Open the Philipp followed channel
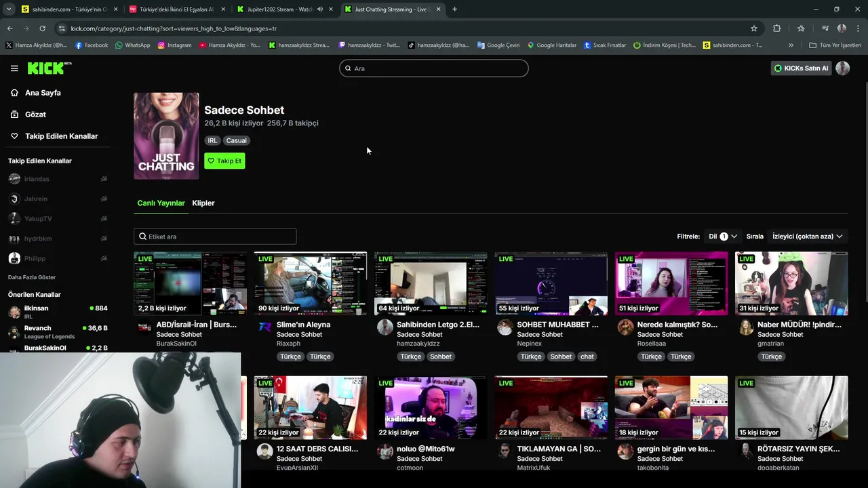The image size is (868, 488). point(35,258)
